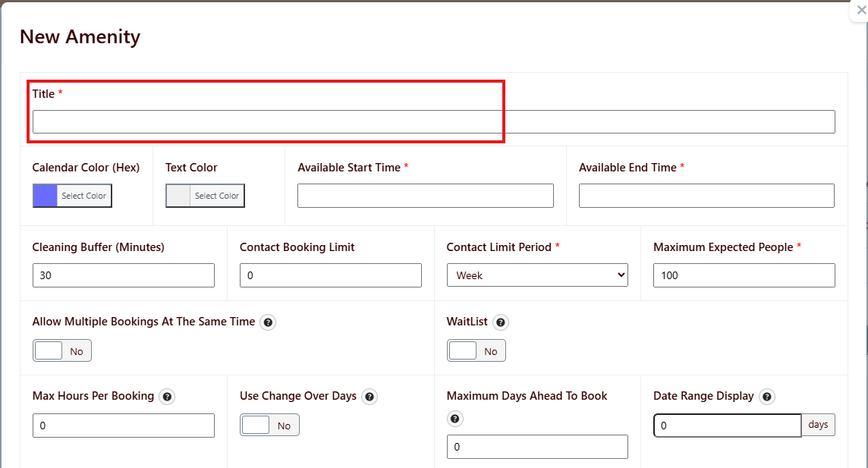The height and width of the screenshot is (468, 868).
Task: Click Select Color button for Text Color
Action: [217, 196]
